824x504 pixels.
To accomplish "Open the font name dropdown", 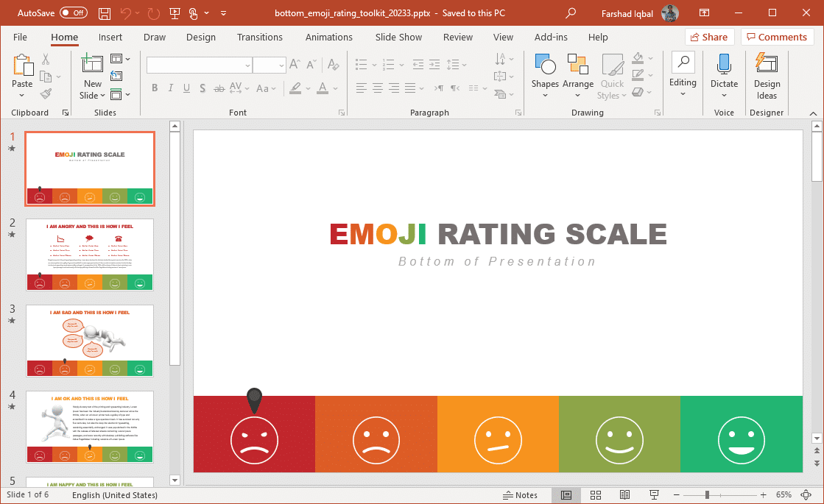I will pos(247,65).
